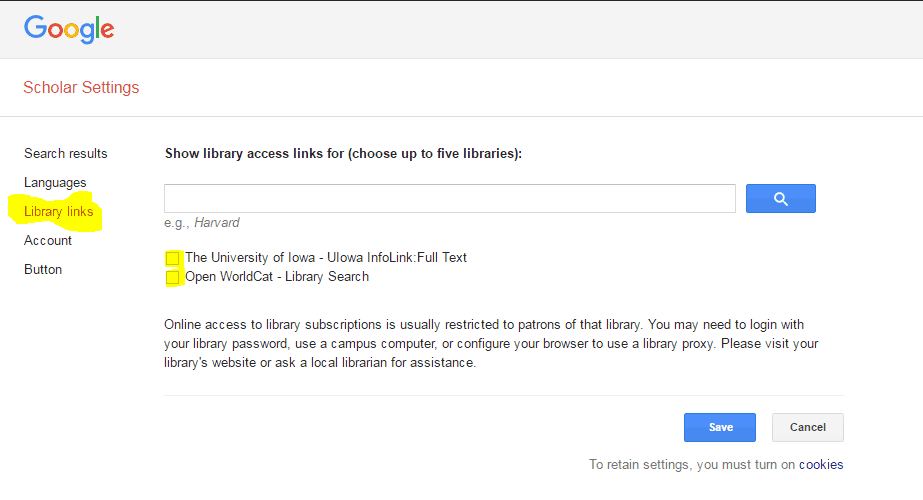Click the 'UIowa InfoLink:Full Text' label
This screenshot has height=500, width=923.
click(x=326, y=257)
